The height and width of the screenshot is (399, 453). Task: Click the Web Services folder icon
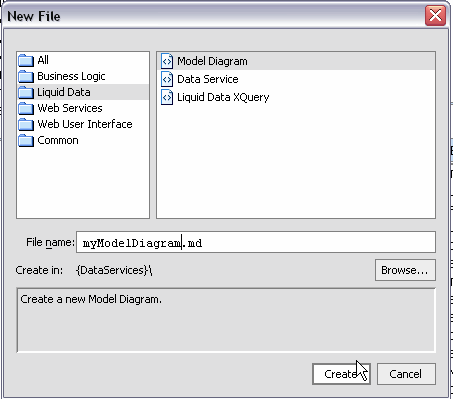pos(26,108)
